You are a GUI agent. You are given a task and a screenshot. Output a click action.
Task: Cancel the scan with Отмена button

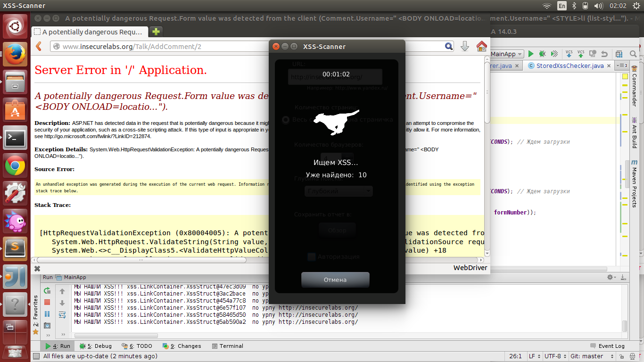coord(335,280)
